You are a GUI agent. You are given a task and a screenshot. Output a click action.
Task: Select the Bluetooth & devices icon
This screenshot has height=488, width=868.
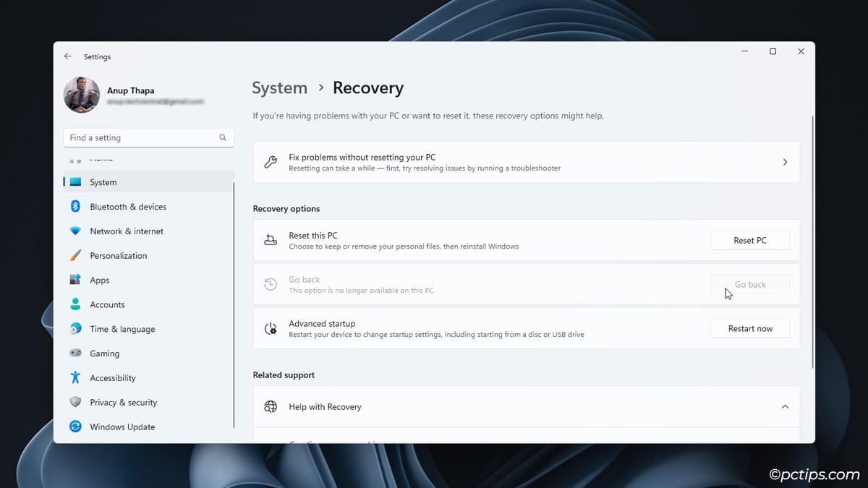(x=75, y=207)
